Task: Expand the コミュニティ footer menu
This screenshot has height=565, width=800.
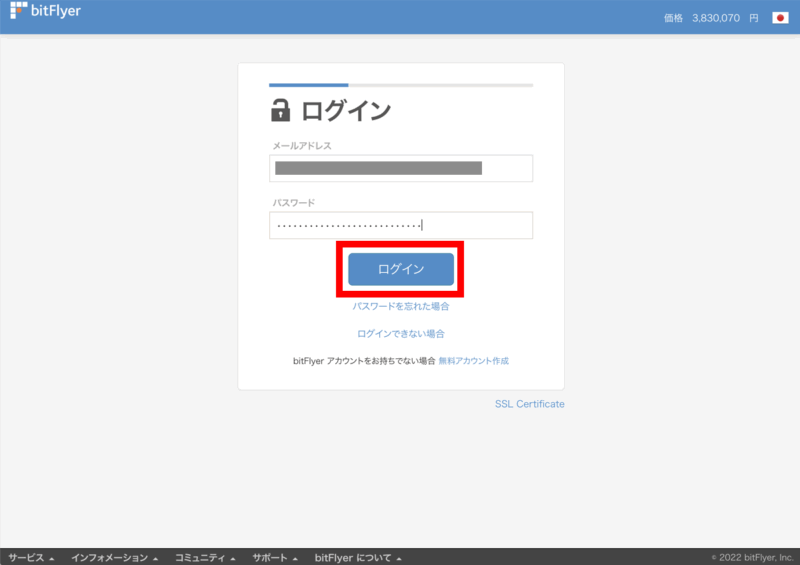Action: [205, 557]
